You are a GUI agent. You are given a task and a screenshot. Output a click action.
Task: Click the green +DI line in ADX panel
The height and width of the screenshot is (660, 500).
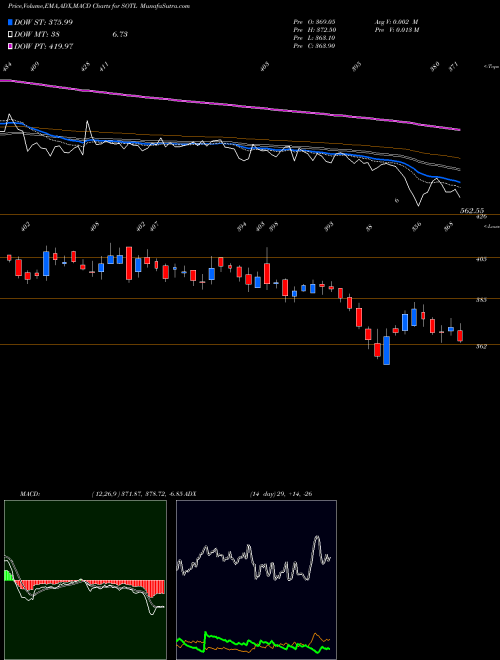[x=253, y=643]
